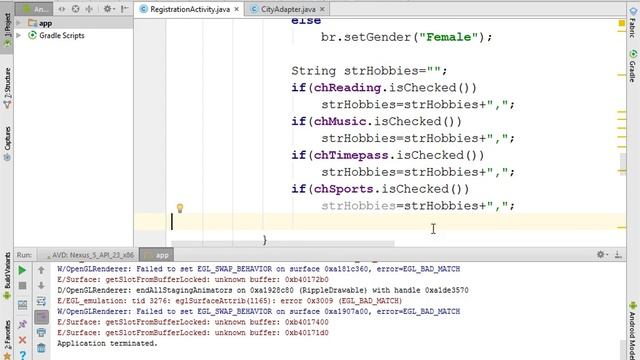Screen dimensions: 640x360
Task: Collapse all in the Project panel
Action: (x=89, y=9)
